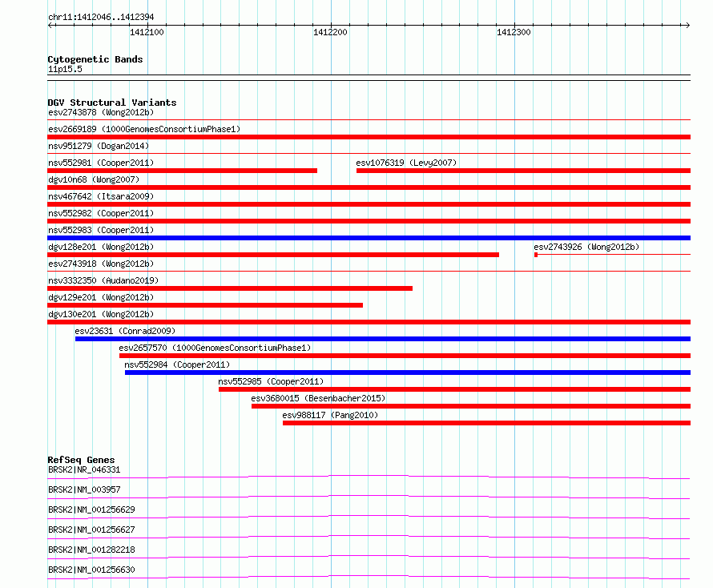Image resolution: width=713 pixels, height=588 pixels.
Task: Click the red bar under dgv129e201
Action: click(x=205, y=305)
